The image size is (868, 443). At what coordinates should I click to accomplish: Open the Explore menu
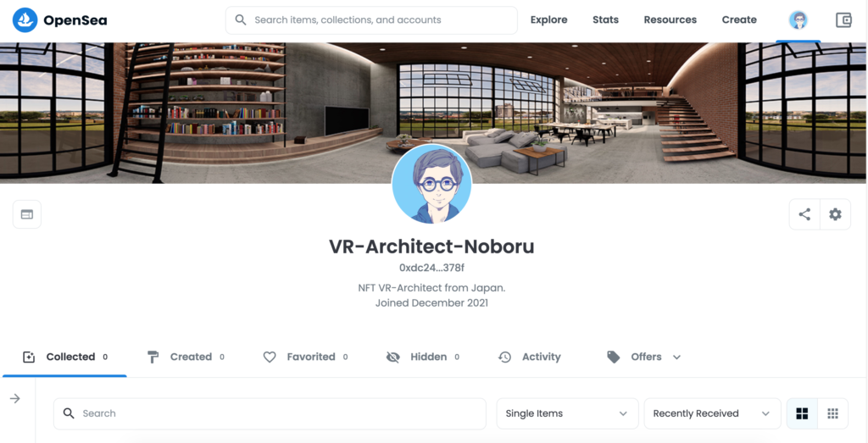[x=548, y=20]
